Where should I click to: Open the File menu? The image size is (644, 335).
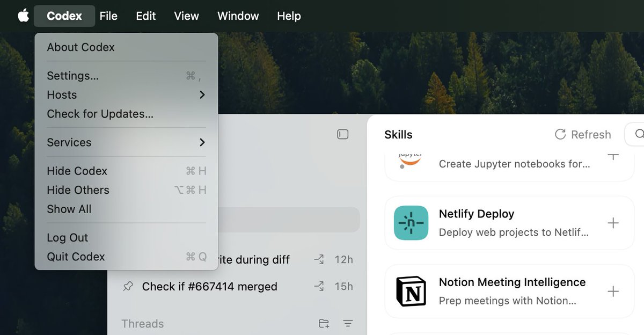108,16
